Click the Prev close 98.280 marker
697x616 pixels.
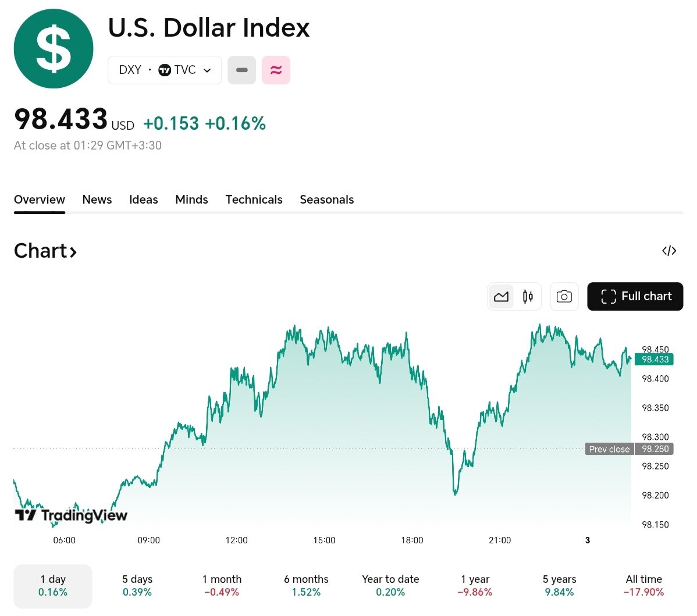coord(630,449)
